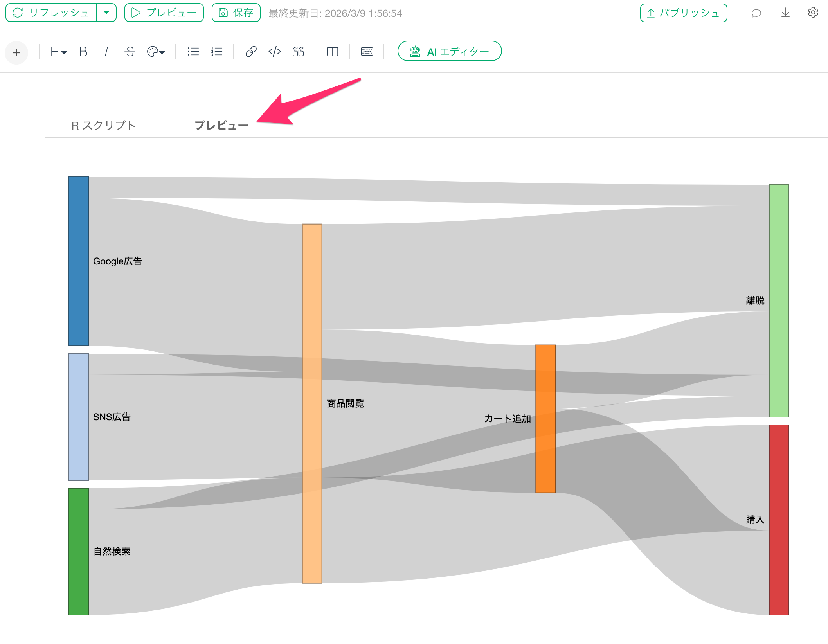
Task: Toggle strikethrough text formatting
Action: coord(130,52)
